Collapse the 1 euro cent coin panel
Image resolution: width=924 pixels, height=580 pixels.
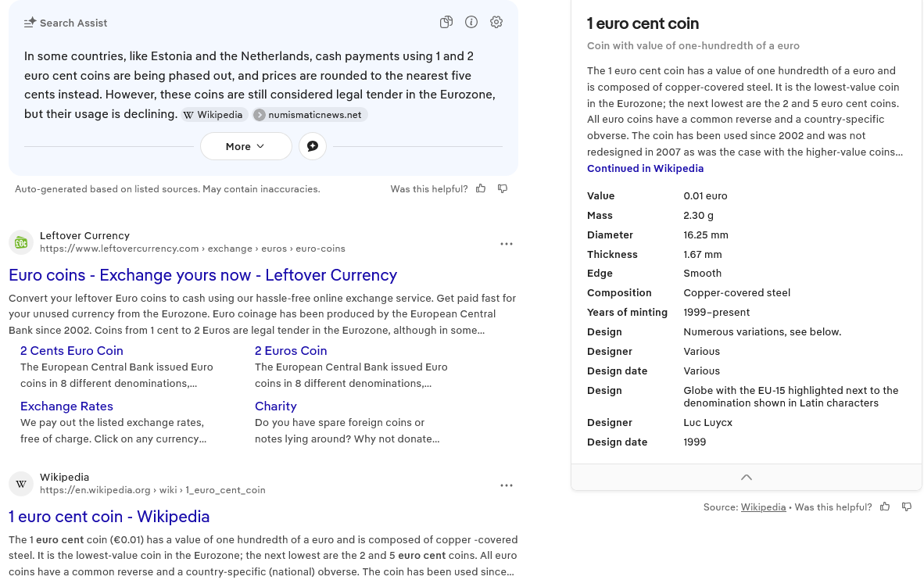point(746,478)
